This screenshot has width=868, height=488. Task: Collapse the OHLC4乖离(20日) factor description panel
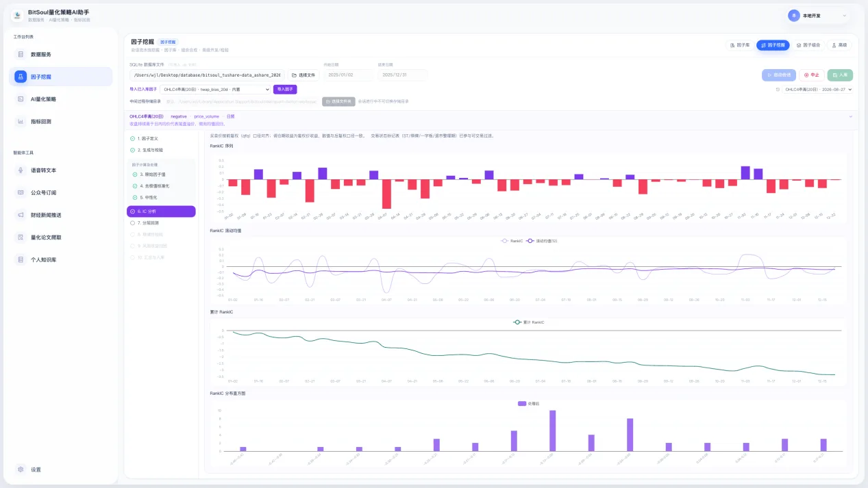[851, 116]
